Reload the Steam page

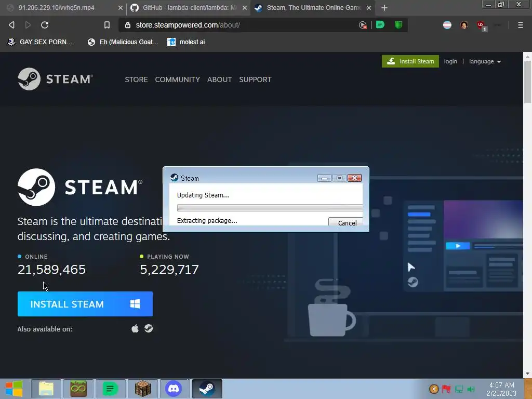coord(45,25)
